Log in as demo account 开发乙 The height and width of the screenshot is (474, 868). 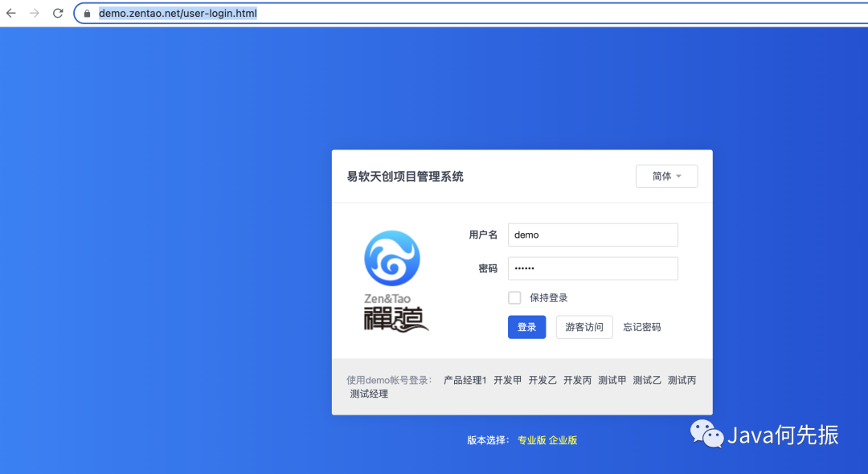[x=542, y=381]
